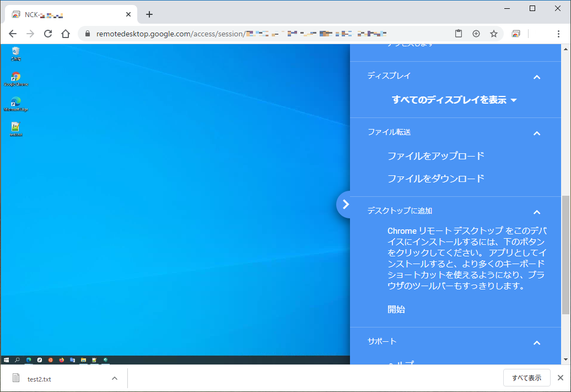Click 開始 to install the app
The width and height of the screenshot is (571, 392).
click(x=396, y=309)
